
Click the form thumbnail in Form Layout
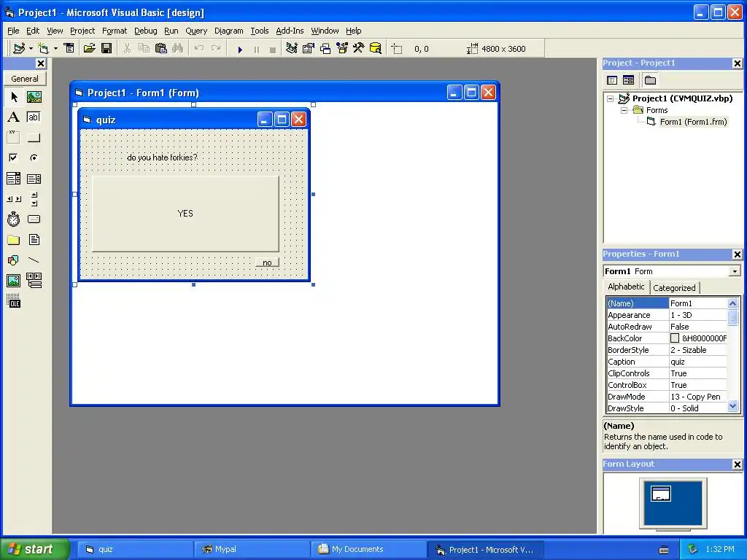tap(661, 494)
